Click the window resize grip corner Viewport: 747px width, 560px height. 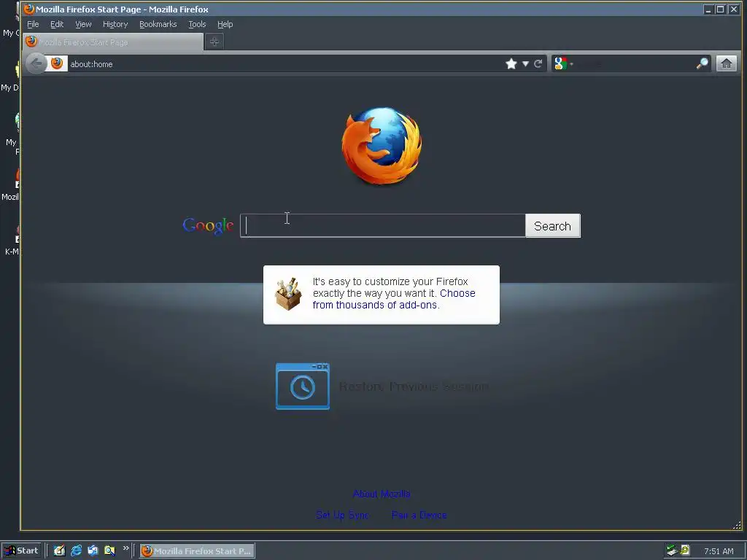coord(737,525)
